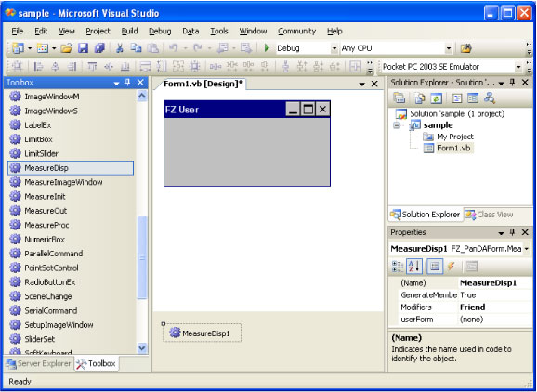Open the Any CPU platform dropdown

pyautogui.click(x=449, y=48)
